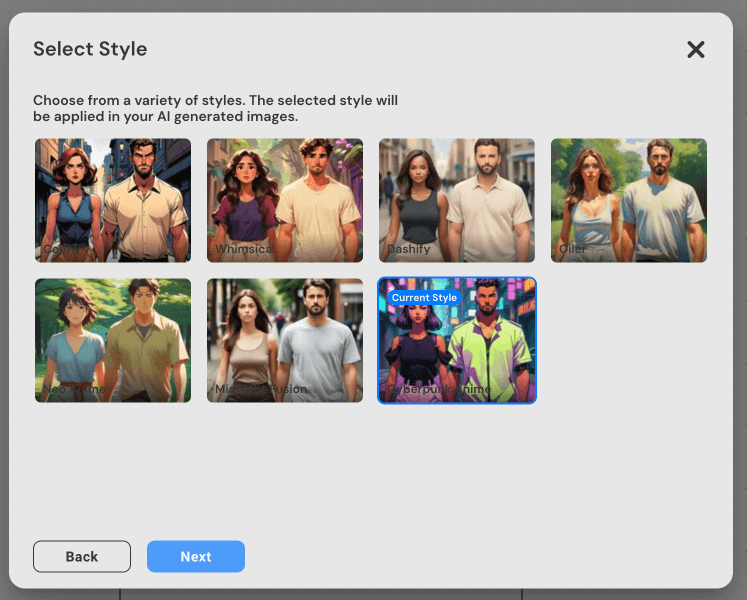This screenshot has height=600, width=747.
Task: Click the Oiler label text
Action: (x=573, y=249)
